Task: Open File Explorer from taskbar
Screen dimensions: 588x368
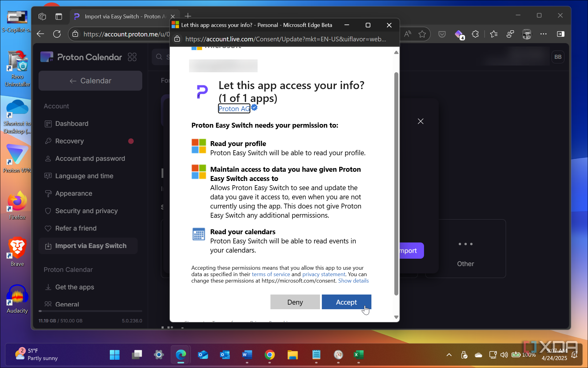Action: [292, 355]
